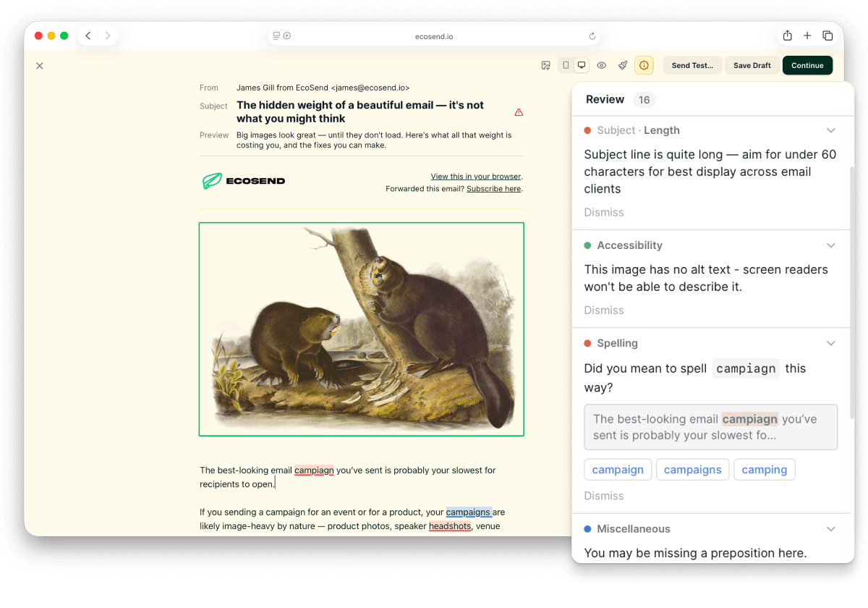The width and height of the screenshot is (868, 608).
Task: Apply the 'campaigns' spelling suggestion
Action: (693, 470)
